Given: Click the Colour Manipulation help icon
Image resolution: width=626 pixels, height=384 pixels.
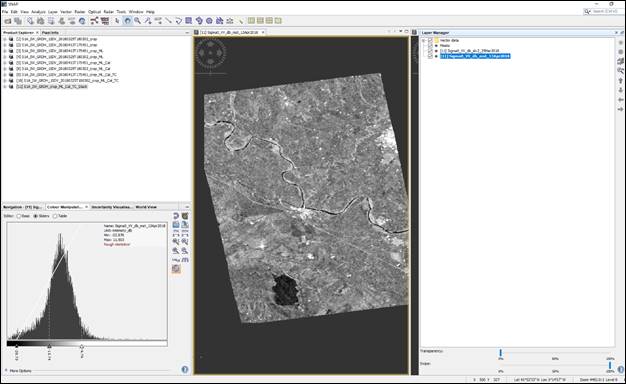Looking at the screenshot, I should click(184, 370).
